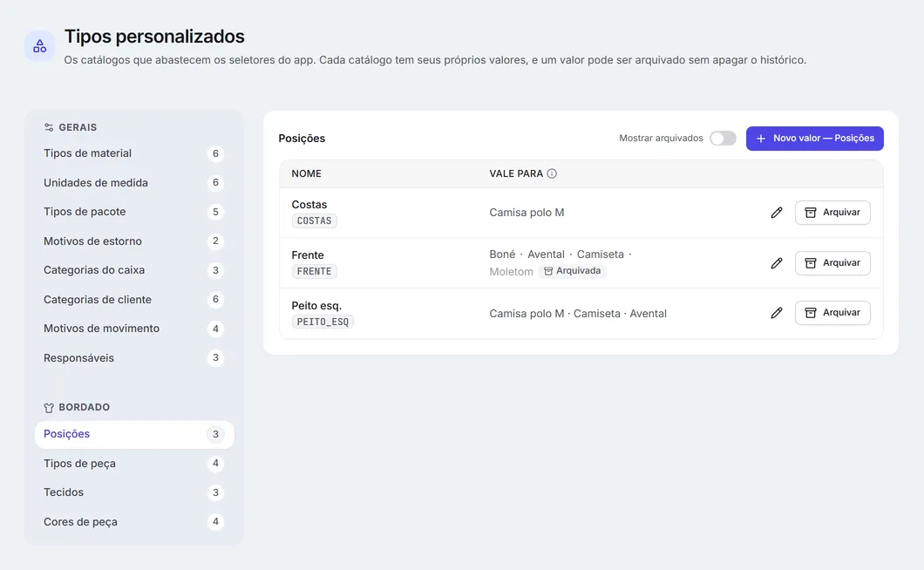This screenshot has height=570, width=924.
Task: Click the Mostrar arquivados label
Action: 661,139
